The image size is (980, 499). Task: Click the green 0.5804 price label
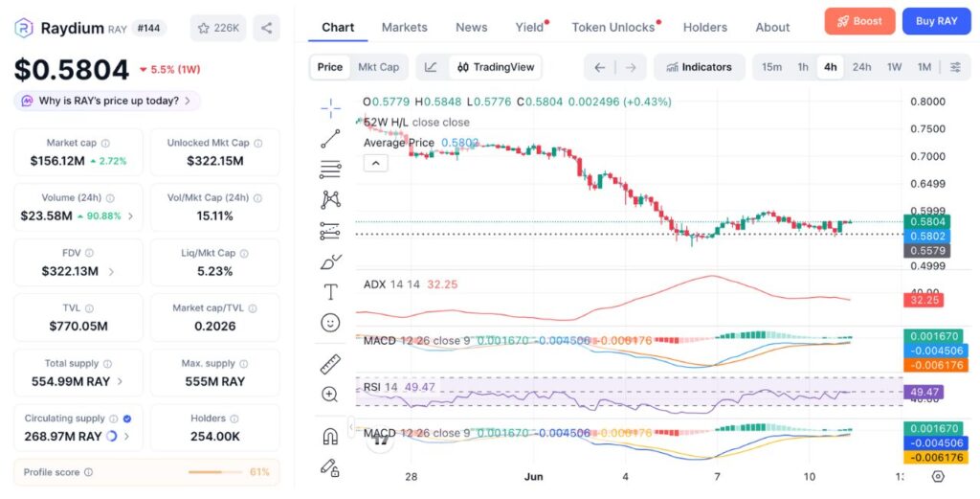tap(926, 221)
